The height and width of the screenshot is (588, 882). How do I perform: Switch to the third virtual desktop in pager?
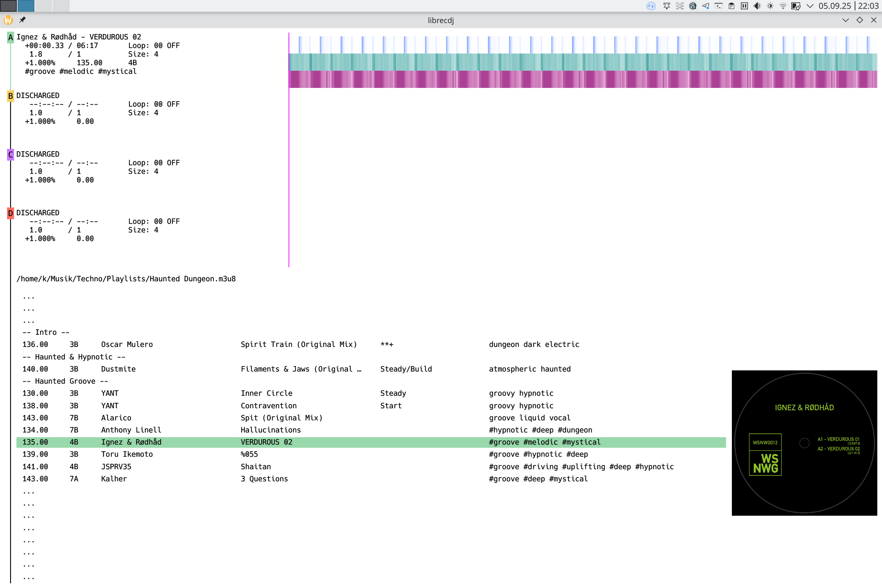coord(43,5)
